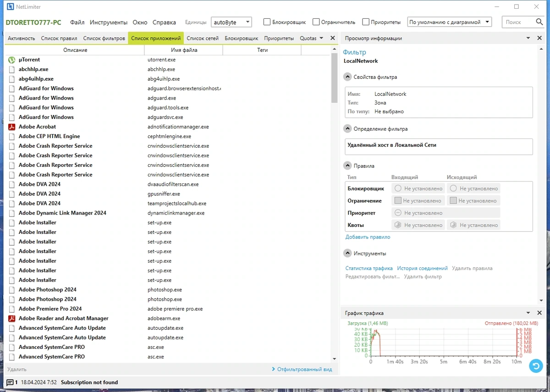The image size is (550, 392).
Task: Click the Adobe Acrobat red icon
Action: point(12,127)
